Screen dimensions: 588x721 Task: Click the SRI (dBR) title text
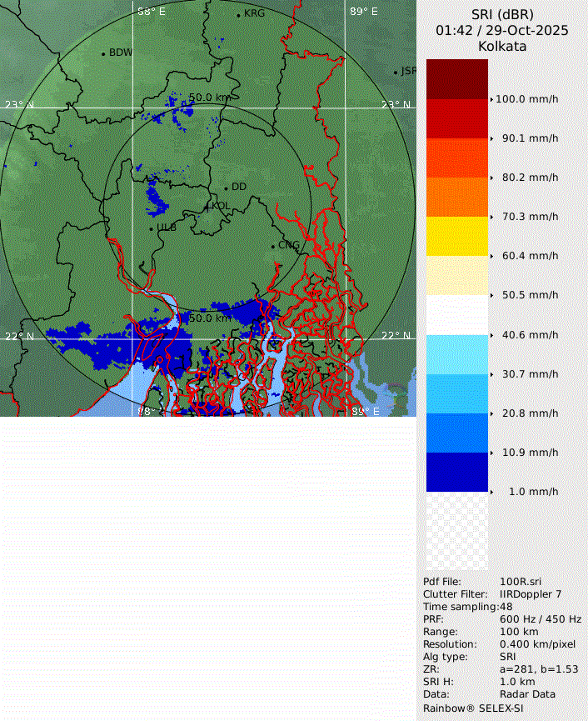point(501,14)
